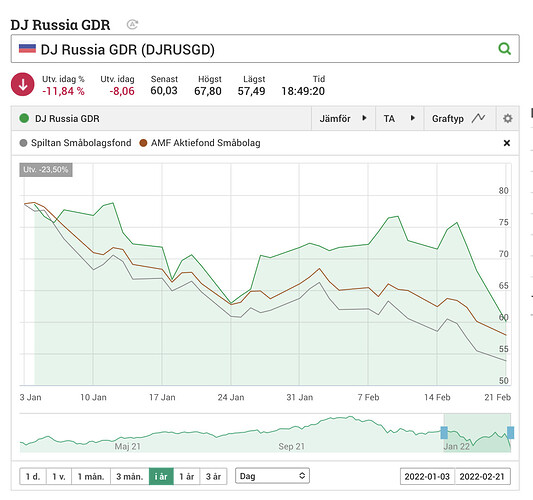This screenshot has height=500, width=533.
Task: Click the Russian flag icon in search field
Action: (x=27, y=49)
